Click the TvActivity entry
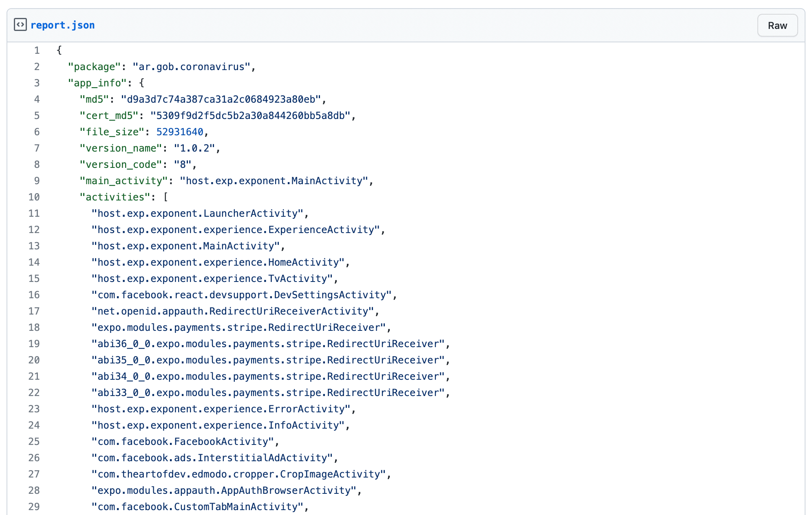Image resolution: width=812 pixels, height=515 pixels. pos(212,279)
